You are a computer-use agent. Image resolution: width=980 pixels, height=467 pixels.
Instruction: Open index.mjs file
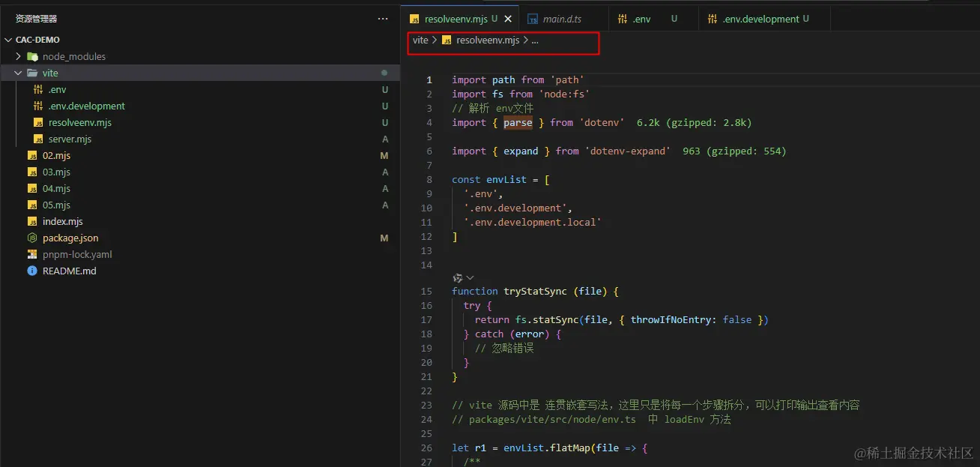(62, 221)
